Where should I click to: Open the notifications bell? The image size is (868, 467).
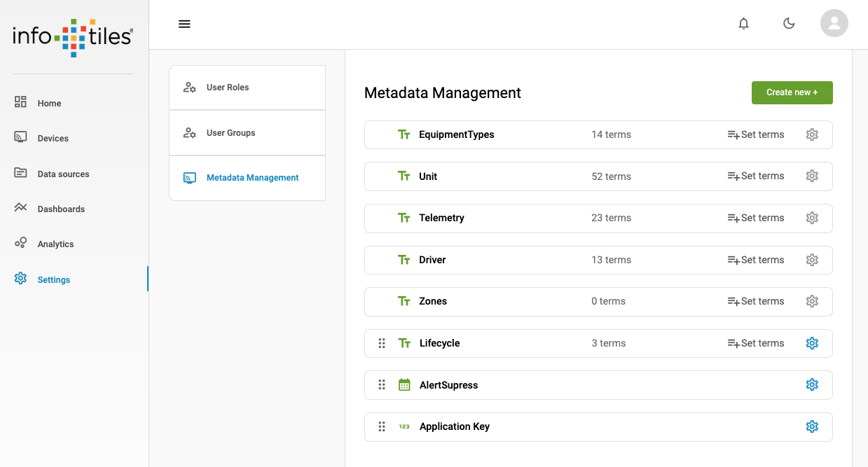(743, 24)
